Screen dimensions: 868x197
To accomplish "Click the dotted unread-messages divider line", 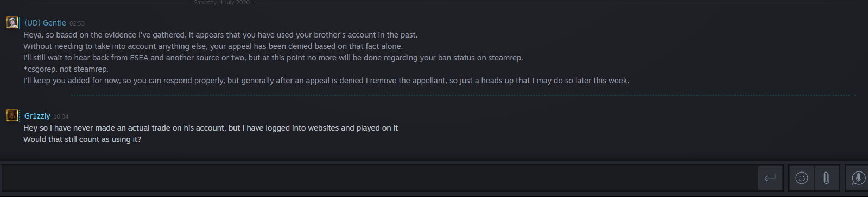I will (463, 95).
